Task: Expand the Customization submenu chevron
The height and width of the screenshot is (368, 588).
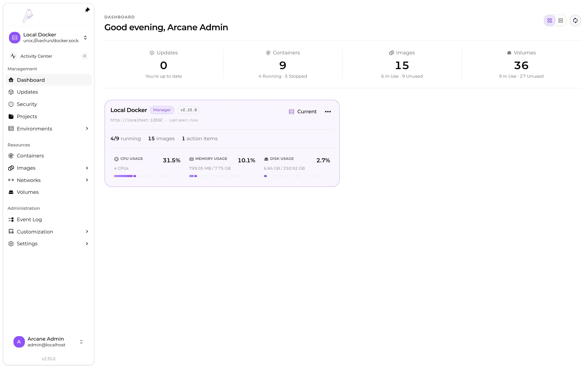Action: click(x=87, y=231)
